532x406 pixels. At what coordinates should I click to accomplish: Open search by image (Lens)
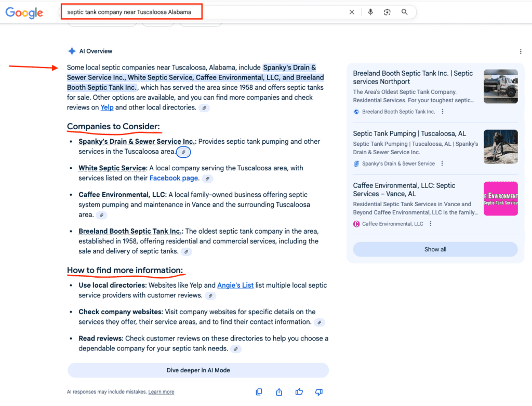[x=387, y=12]
